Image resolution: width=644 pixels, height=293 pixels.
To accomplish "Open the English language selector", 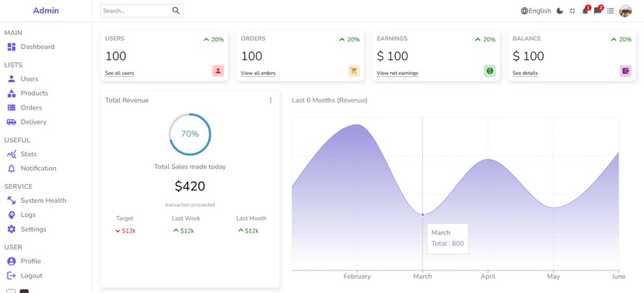I will click(536, 11).
